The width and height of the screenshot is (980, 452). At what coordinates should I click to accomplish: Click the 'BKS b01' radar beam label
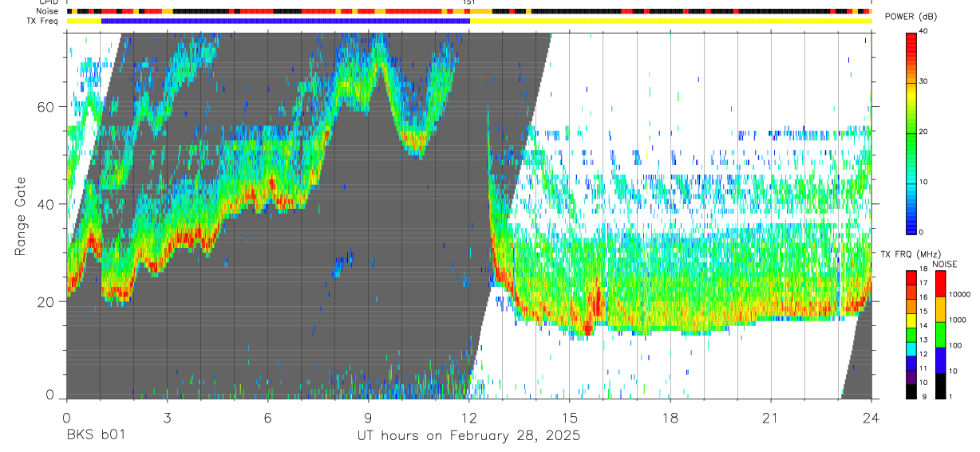[x=94, y=436]
